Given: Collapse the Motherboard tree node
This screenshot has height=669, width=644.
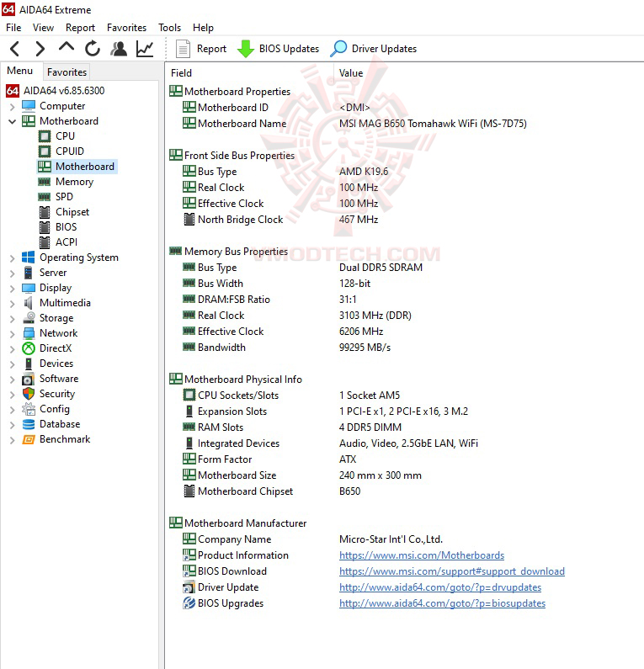Looking at the screenshot, I should tap(13, 121).
